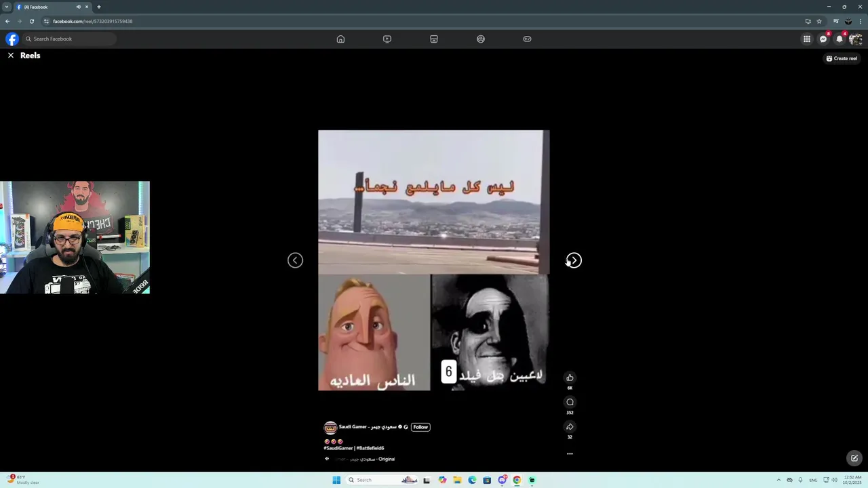Click the Create reel button
The height and width of the screenshot is (488, 868).
click(x=842, y=58)
